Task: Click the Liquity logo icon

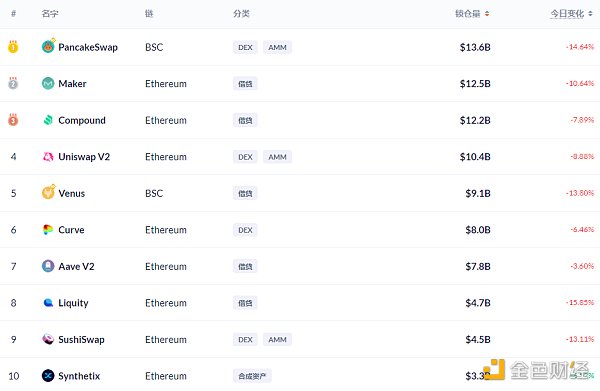Action: 48,303
